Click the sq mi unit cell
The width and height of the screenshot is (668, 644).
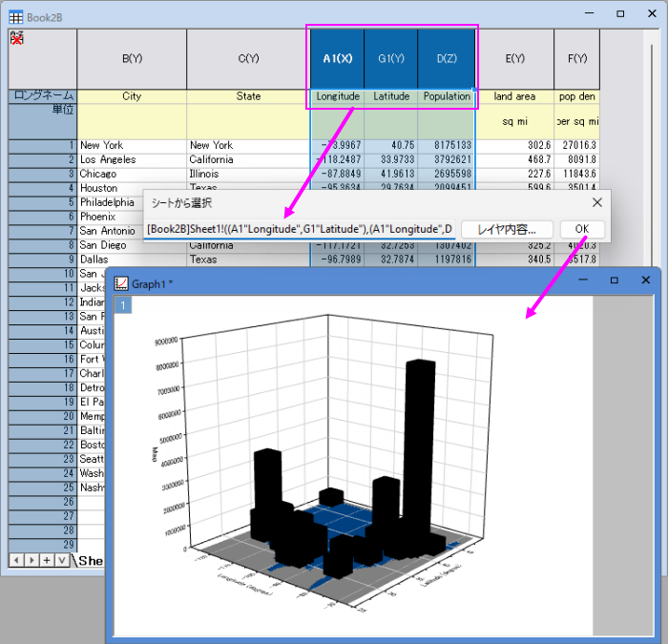(514, 121)
